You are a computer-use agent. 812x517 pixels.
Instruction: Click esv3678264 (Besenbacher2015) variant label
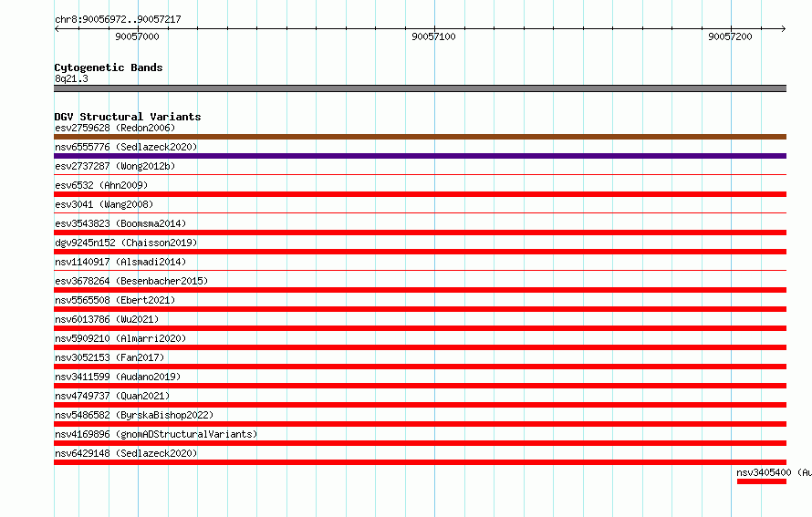[x=131, y=281]
